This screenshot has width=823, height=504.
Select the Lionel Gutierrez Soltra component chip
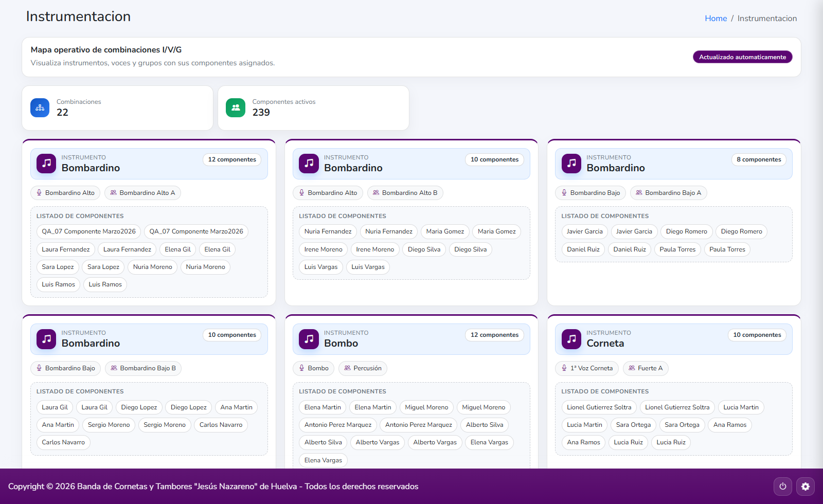coord(599,407)
